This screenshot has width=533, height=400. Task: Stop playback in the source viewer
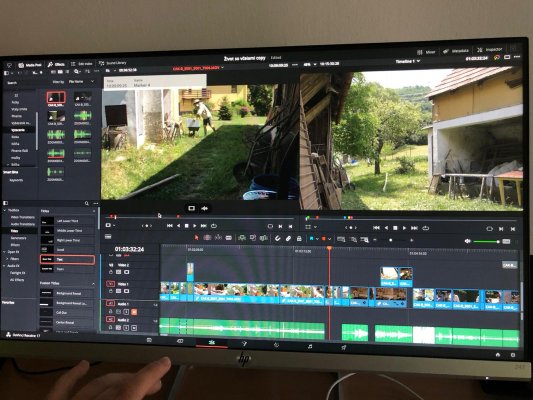pos(186,226)
